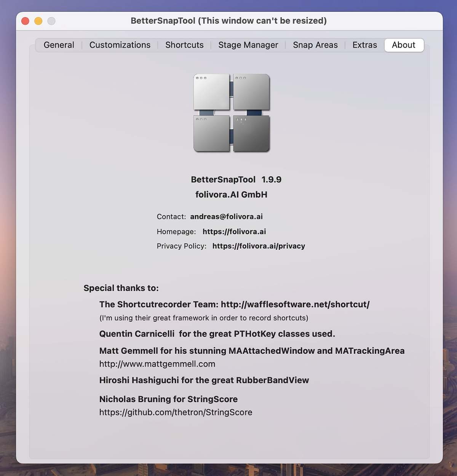Viewport: 457px width, 476px height.
Task: Open the https://folivora.ai homepage link
Action: (234, 232)
